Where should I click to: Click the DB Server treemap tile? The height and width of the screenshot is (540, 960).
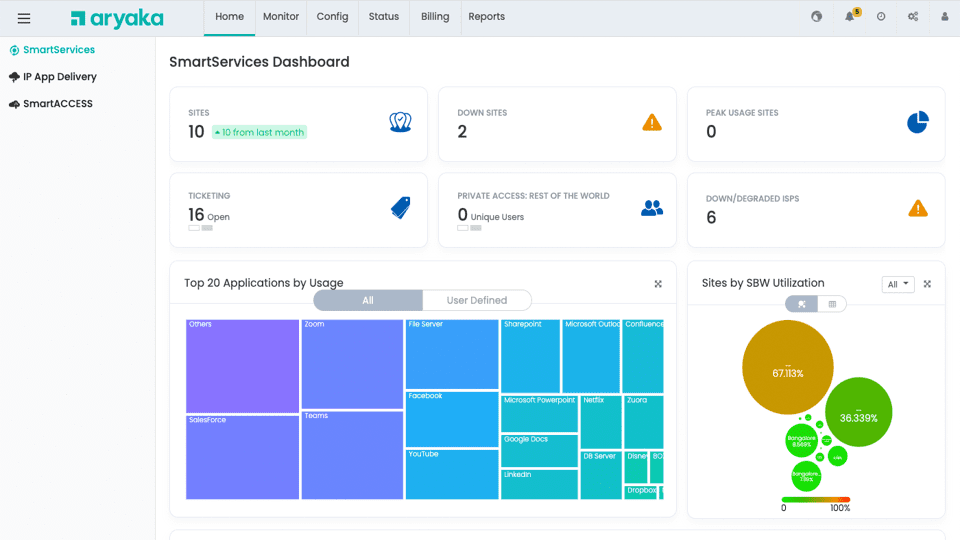point(601,476)
